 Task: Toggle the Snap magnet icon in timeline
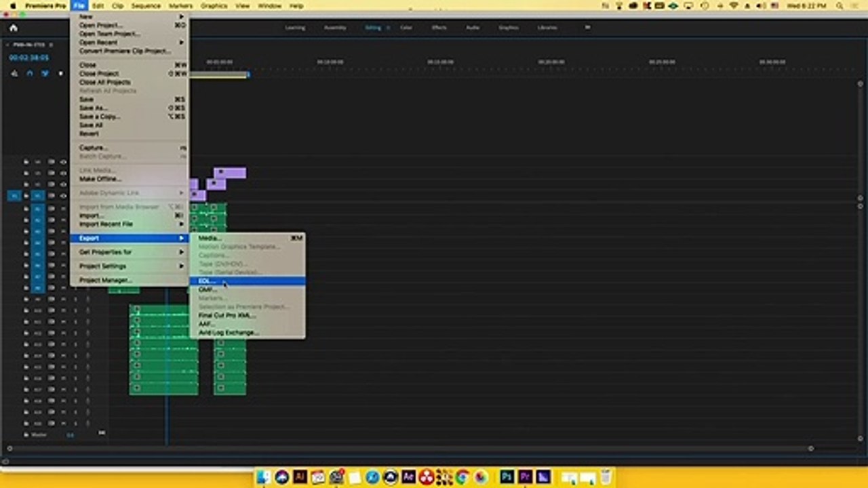tap(29, 73)
